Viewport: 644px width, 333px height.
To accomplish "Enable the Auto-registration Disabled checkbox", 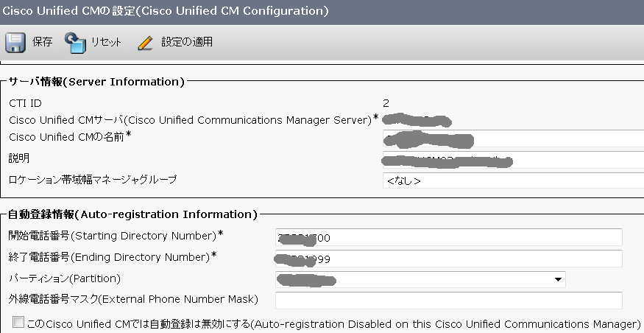I will tap(18, 323).
